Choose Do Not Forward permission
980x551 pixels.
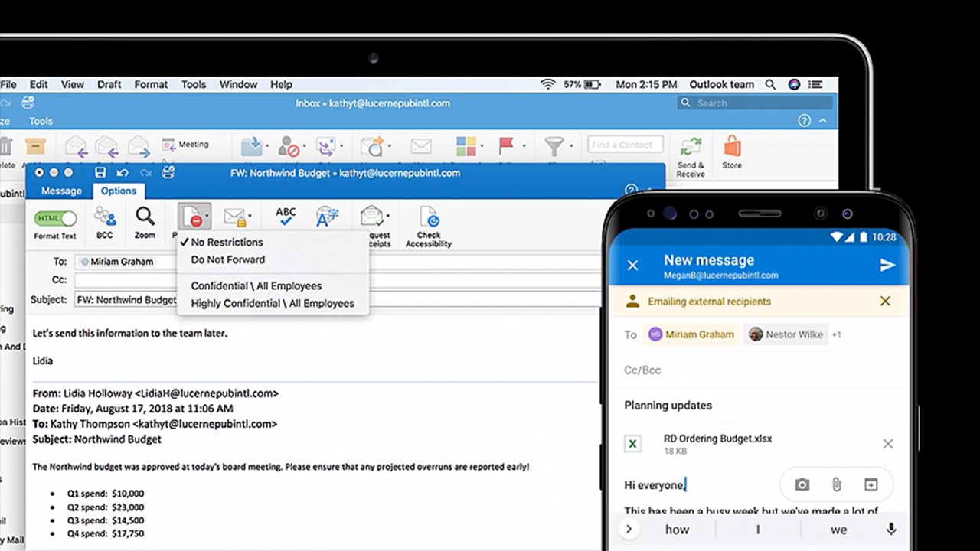click(227, 259)
